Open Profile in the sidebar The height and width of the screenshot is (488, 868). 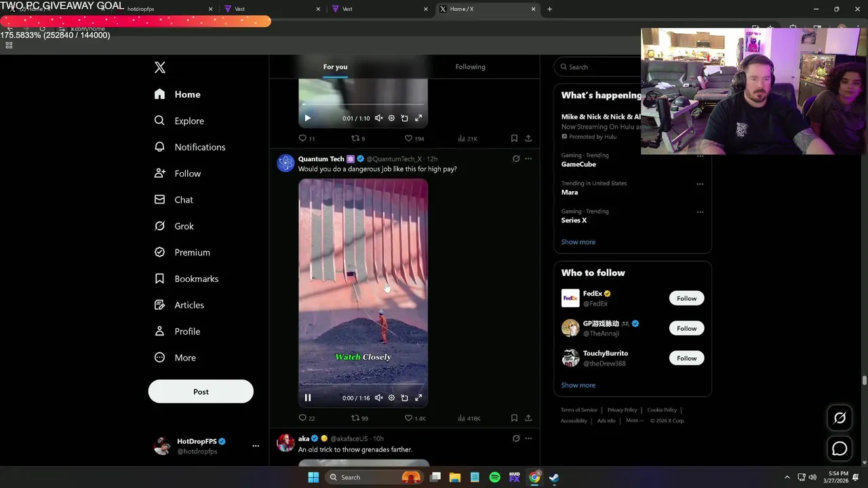point(178,331)
